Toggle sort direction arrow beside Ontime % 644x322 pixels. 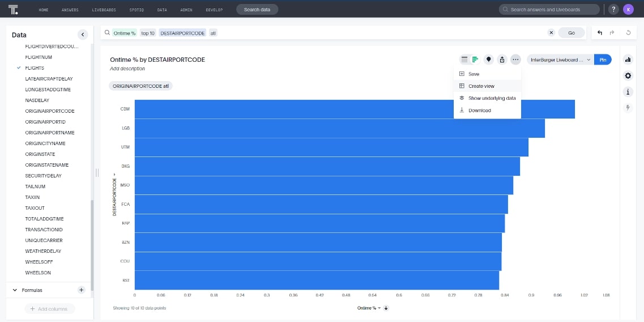click(x=386, y=308)
